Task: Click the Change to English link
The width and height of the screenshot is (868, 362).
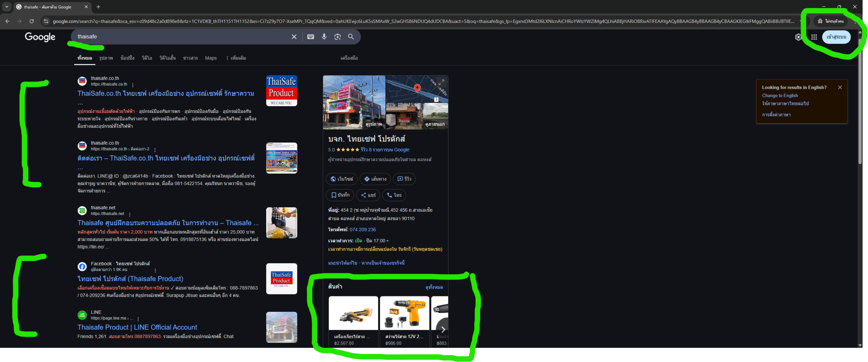Action: [x=780, y=96]
